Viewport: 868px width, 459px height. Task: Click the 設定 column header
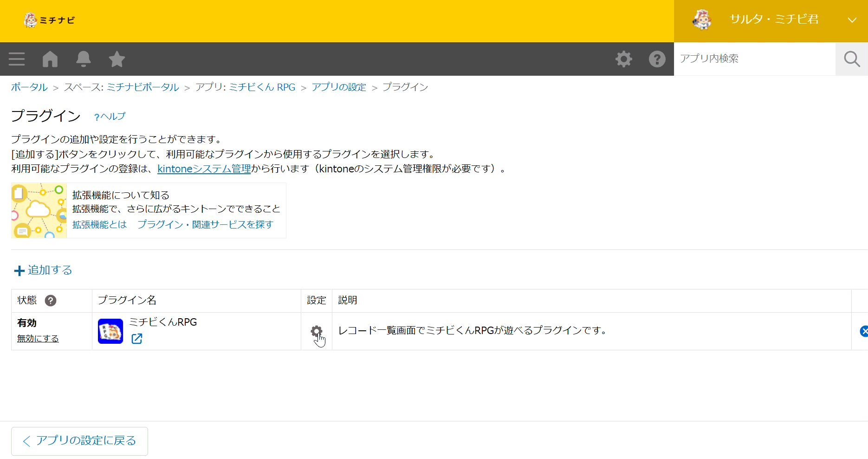317,300
